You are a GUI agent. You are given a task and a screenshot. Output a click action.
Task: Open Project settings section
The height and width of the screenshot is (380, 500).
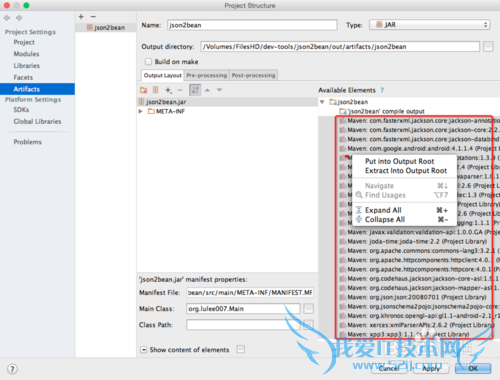[24, 42]
